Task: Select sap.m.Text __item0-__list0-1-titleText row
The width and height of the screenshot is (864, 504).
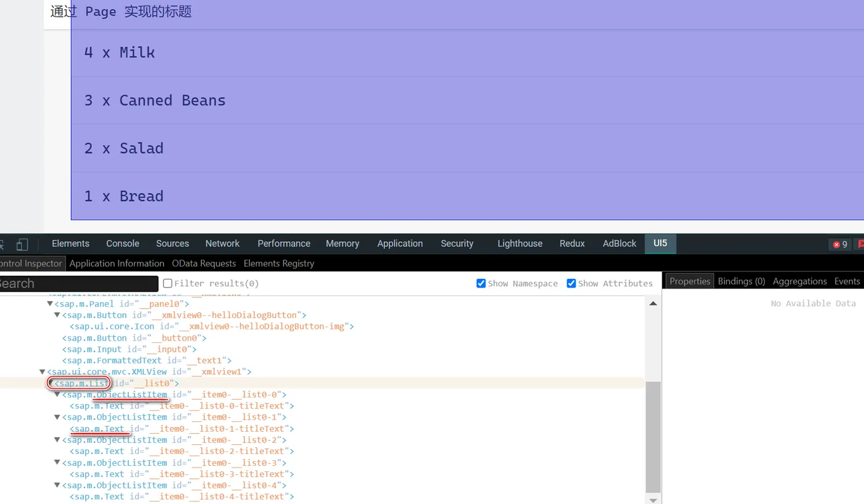Action: click(x=182, y=429)
